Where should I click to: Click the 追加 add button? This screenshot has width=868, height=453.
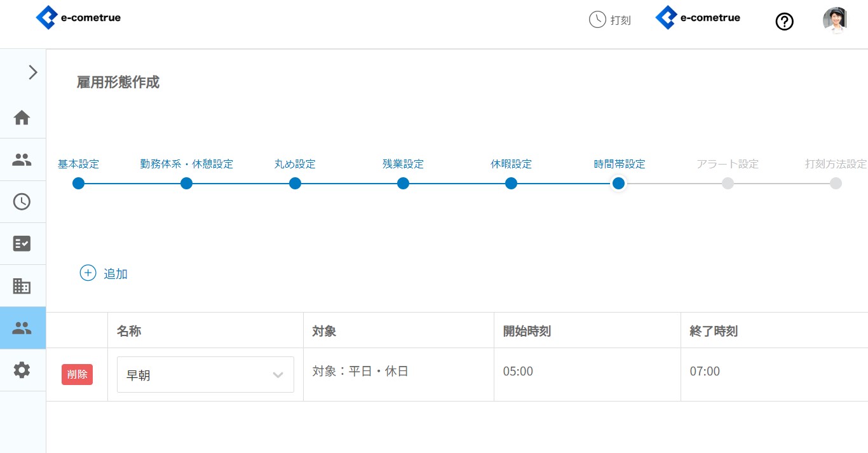pos(104,274)
